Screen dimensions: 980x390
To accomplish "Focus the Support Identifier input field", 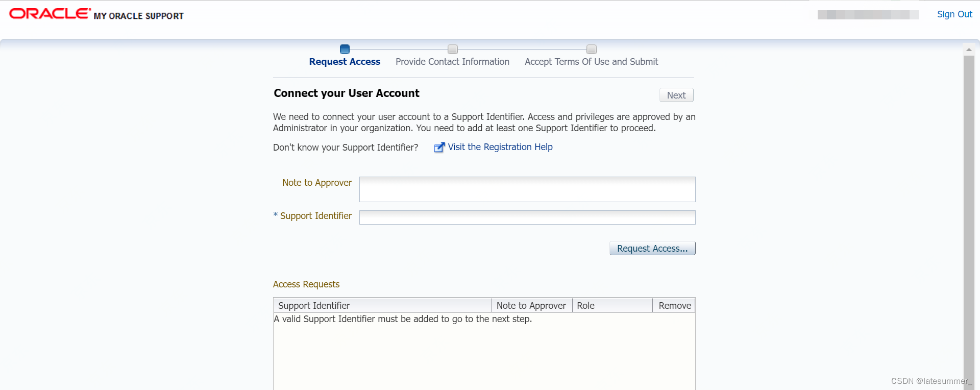I will click(x=527, y=217).
